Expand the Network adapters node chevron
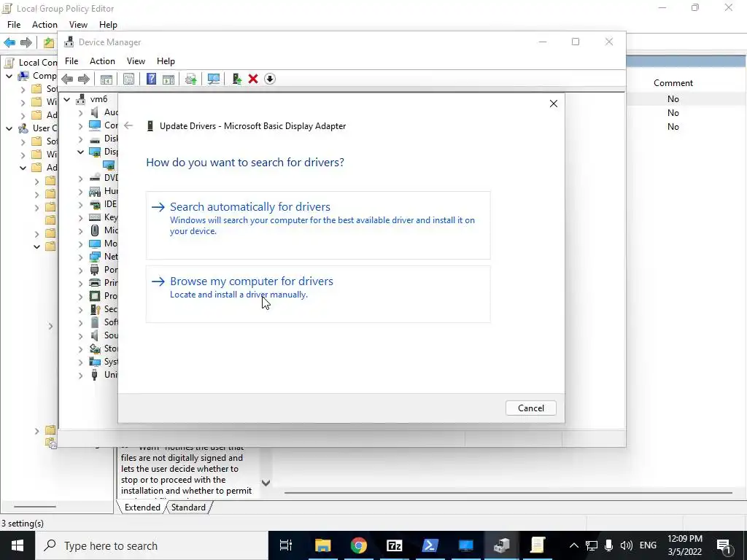Screen dimensions: 747x560 (80, 257)
